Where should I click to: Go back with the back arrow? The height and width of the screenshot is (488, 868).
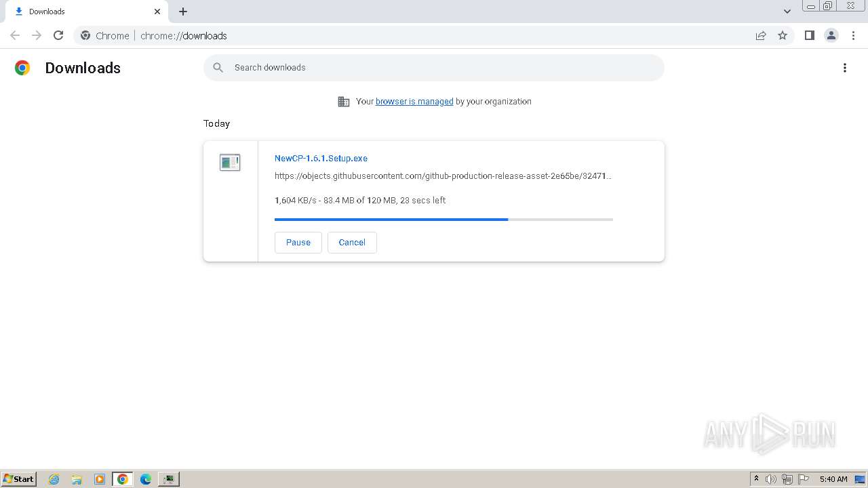pyautogui.click(x=15, y=35)
